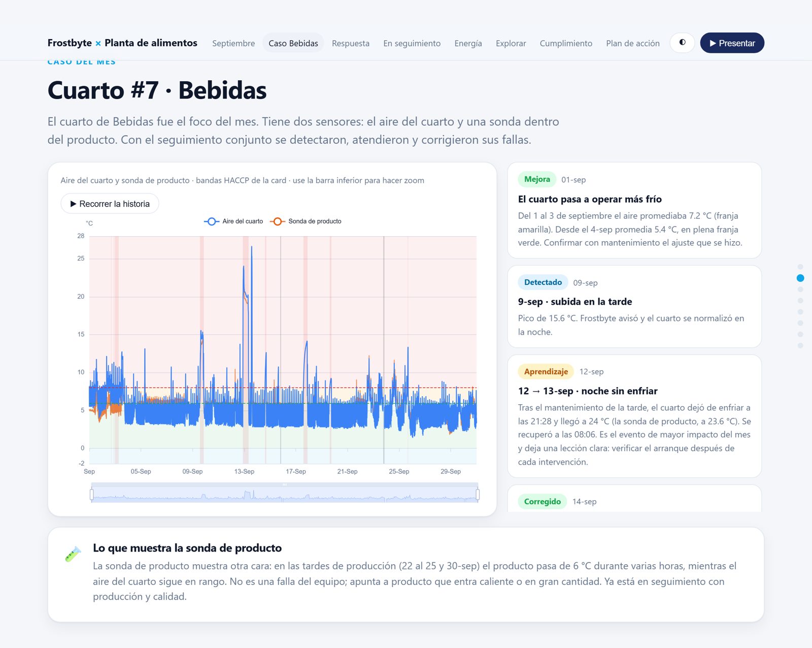Select card title 12 → 13-sep · noche sin enfriar
Image resolution: width=812 pixels, height=648 pixels.
pyautogui.click(x=588, y=391)
